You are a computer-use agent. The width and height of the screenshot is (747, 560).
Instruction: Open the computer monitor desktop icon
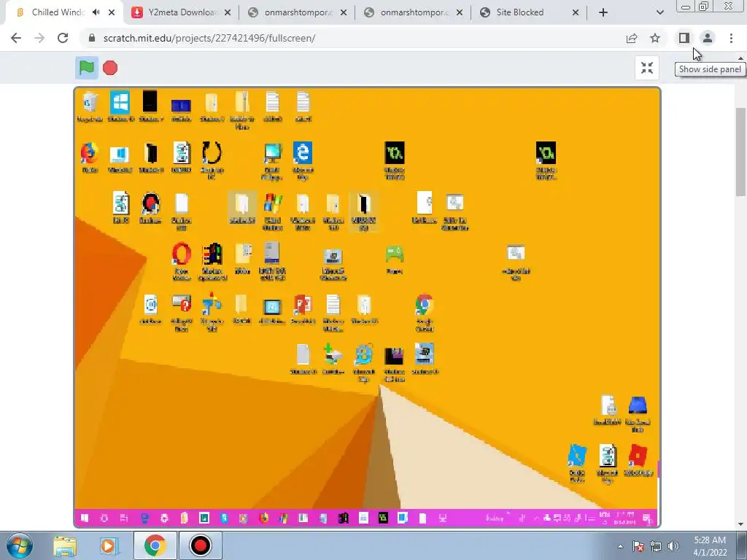pos(273,153)
